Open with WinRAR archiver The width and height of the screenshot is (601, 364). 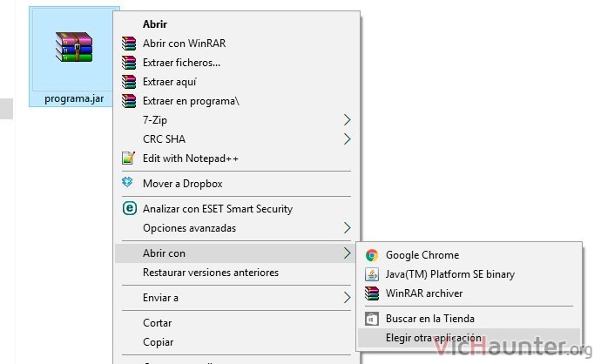click(469, 293)
